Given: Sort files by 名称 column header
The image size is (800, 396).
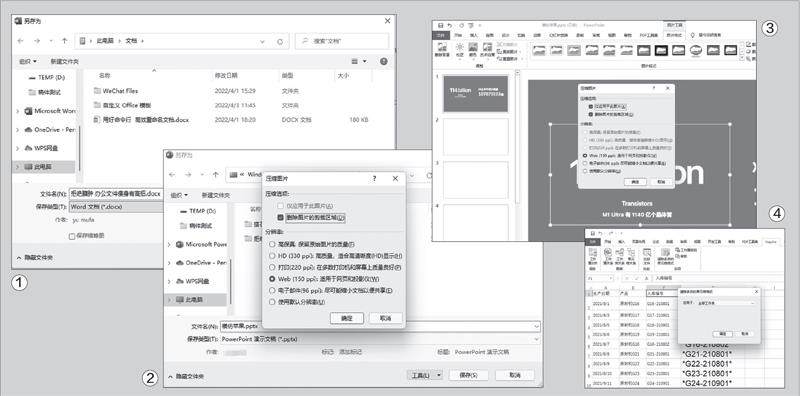Looking at the screenshot, I should click(105, 76).
